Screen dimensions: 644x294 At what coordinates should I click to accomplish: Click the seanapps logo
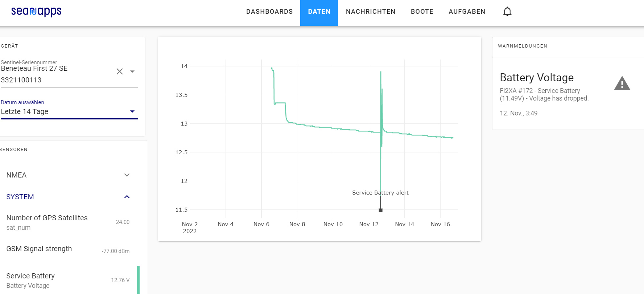36,12
